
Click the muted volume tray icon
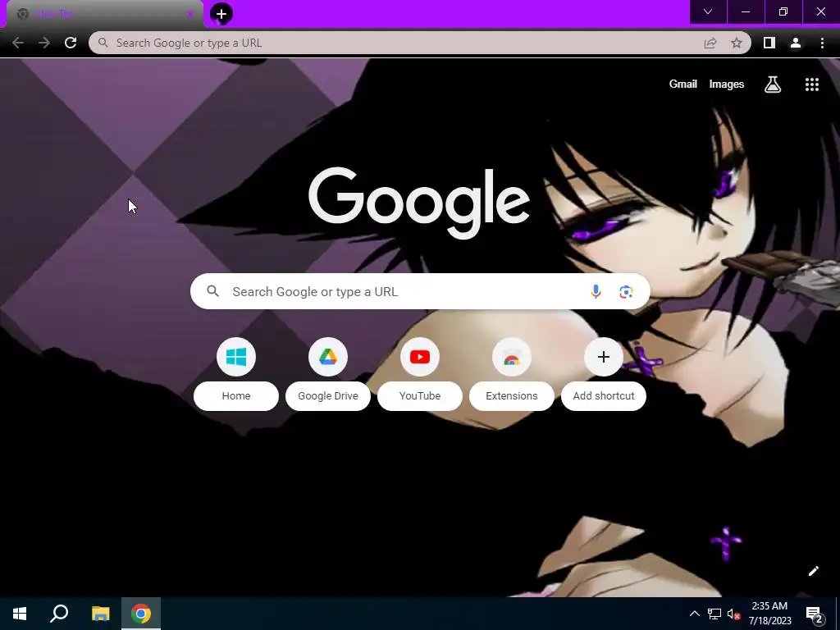[733, 614]
